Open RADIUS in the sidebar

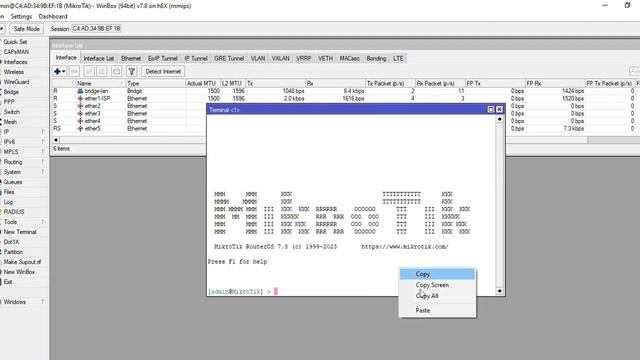14,212
